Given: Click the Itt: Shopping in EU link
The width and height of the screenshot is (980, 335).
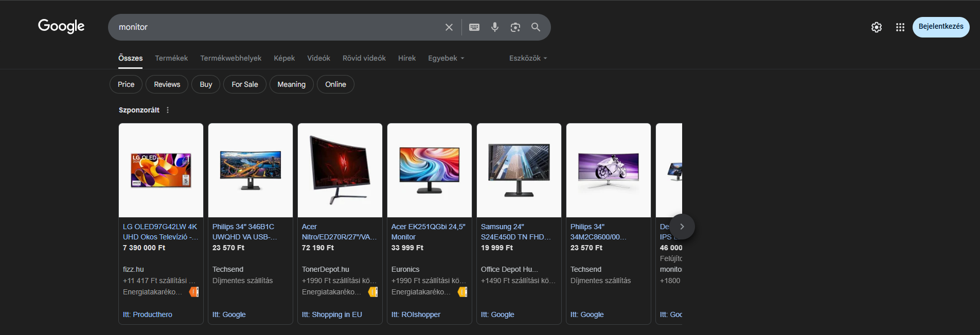Looking at the screenshot, I should click(332, 314).
